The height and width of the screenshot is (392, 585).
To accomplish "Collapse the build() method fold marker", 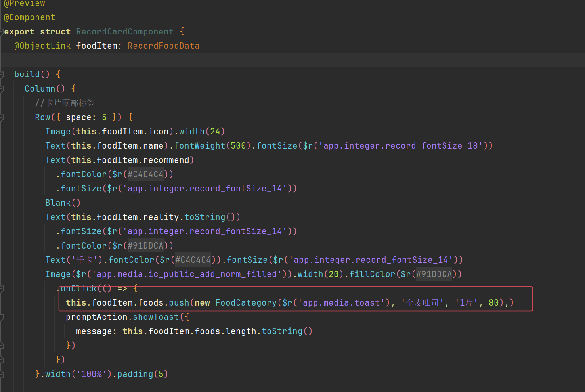I will pyautogui.click(x=2, y=75).
